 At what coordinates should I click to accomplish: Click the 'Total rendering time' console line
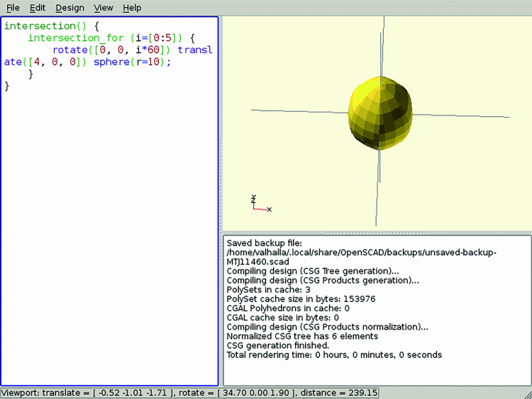[x=333, y=354]
